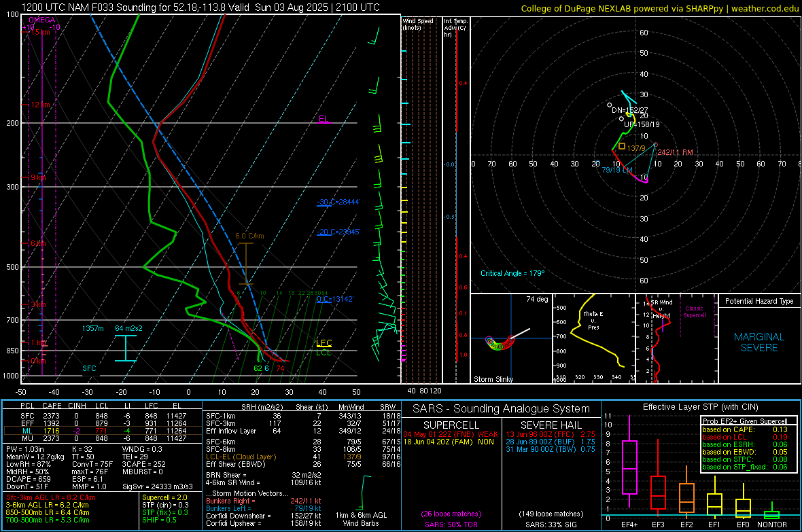Screen dimensions: 802x532
Task: Click the DN=152/27 hodograph label
Action: click(629, 110)
